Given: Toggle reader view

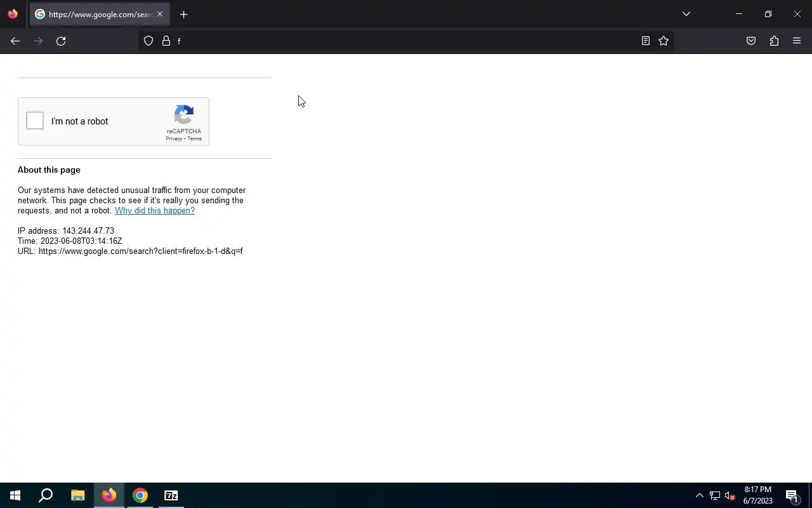Looking at the screenshot, I should pos(645,41).
